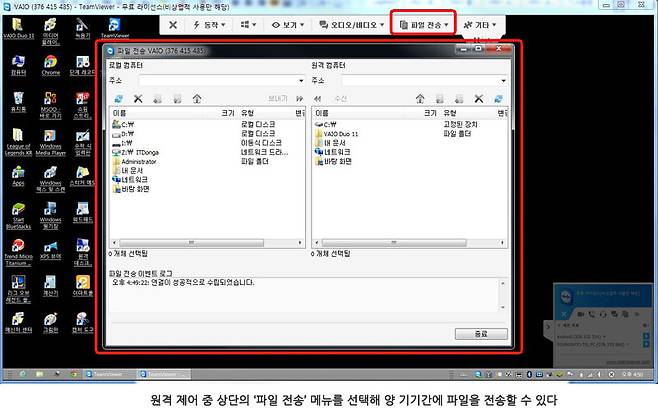This screenshot has width=658, height=417.
Task: Select remote drive C:₩
Action: coord(326,125)
